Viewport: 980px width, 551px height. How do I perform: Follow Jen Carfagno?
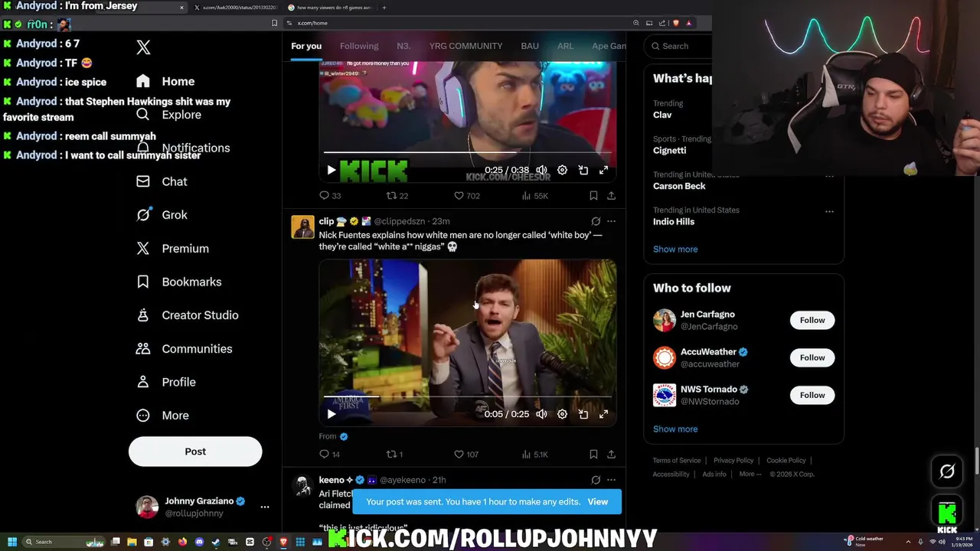pos(812,320)
